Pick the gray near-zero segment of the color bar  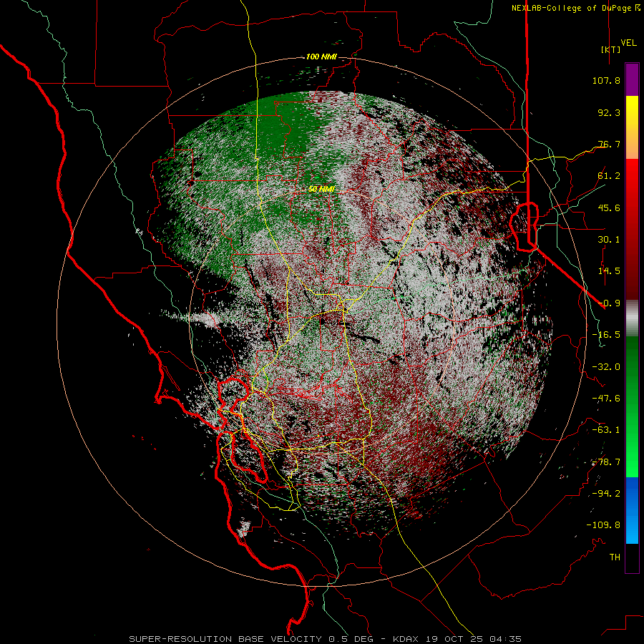pyautogui.click(x=632, y=318)
